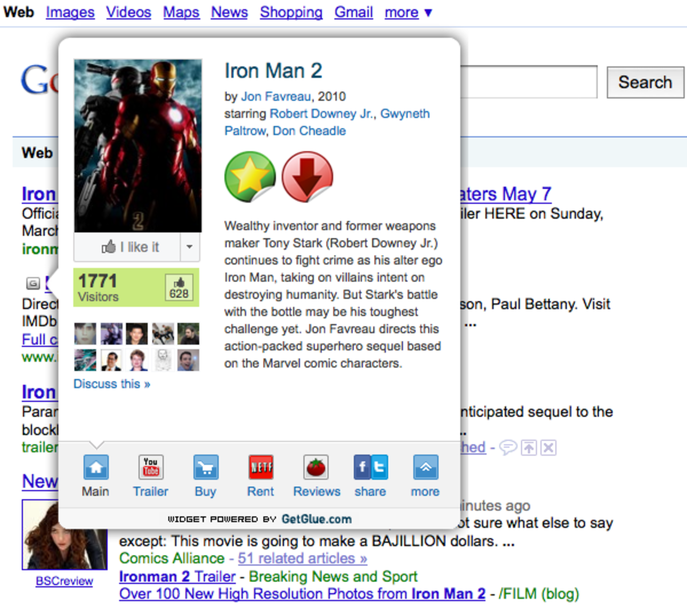Open the Images tab

[70, 12]
